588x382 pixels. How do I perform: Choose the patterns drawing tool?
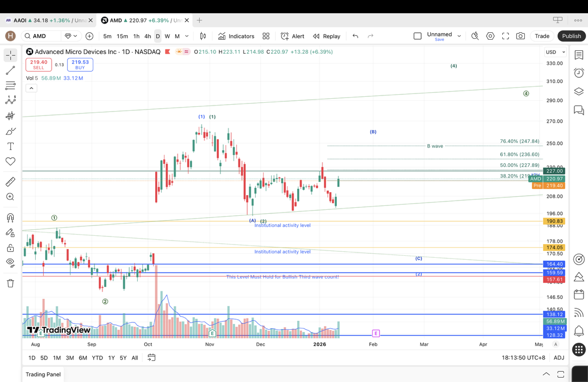click(10, 100)
